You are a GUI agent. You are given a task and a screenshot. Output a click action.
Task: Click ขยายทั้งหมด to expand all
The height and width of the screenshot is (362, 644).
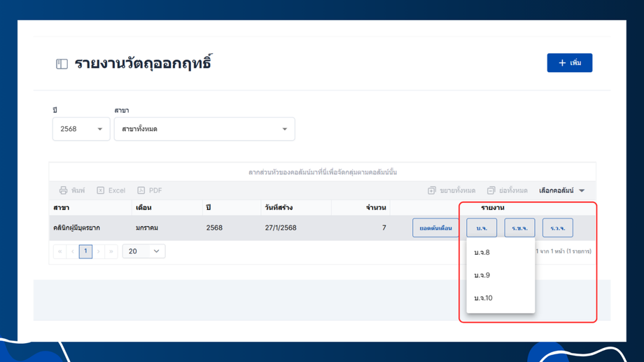point(451,190)
